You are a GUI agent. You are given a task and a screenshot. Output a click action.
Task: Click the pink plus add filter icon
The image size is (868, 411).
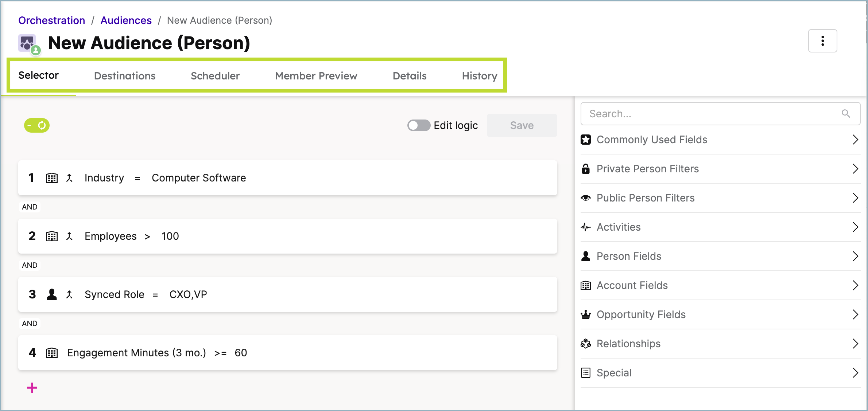[32, 388]
